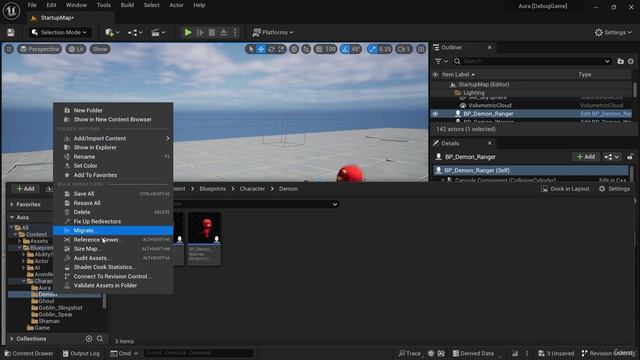This screenshot has width=640, height=360.
Task: Open the Output Log from the status bar
Action: click(x=81, y=353)
